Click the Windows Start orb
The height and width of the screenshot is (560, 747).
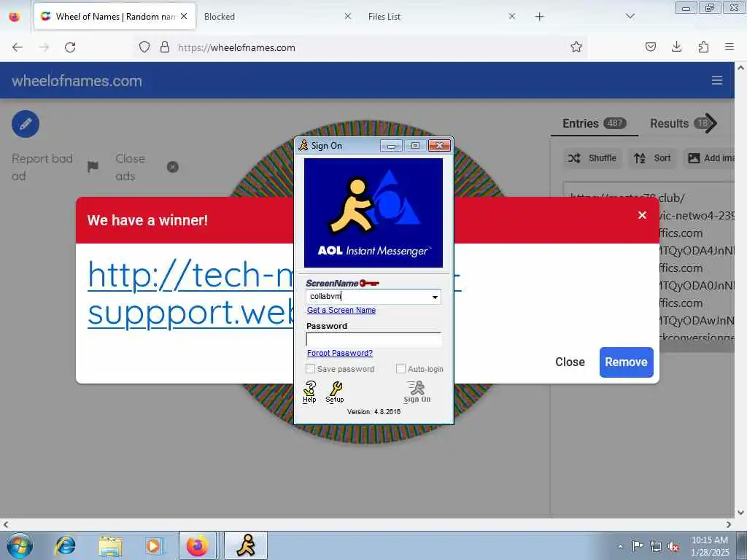(x=20, y=545)
